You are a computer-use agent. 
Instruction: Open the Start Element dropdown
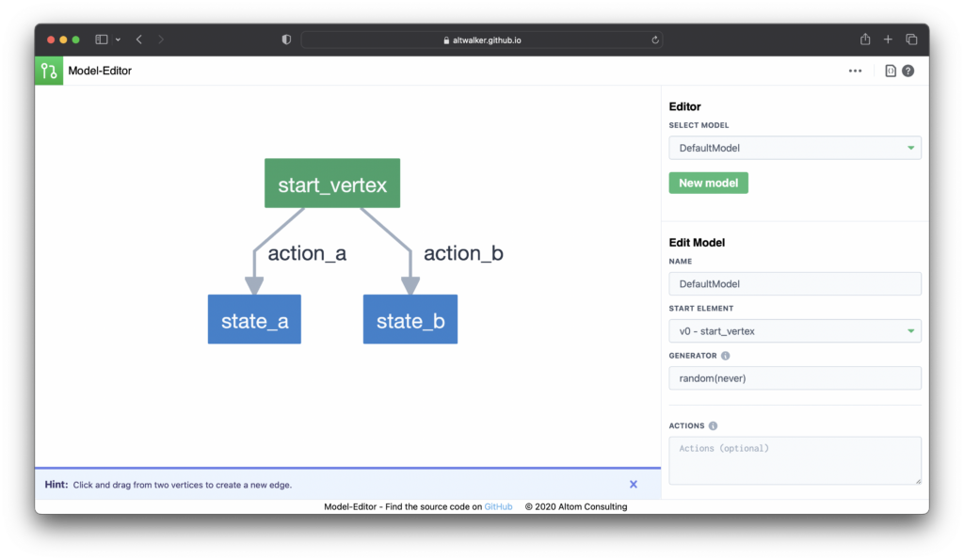coord(795,331)
